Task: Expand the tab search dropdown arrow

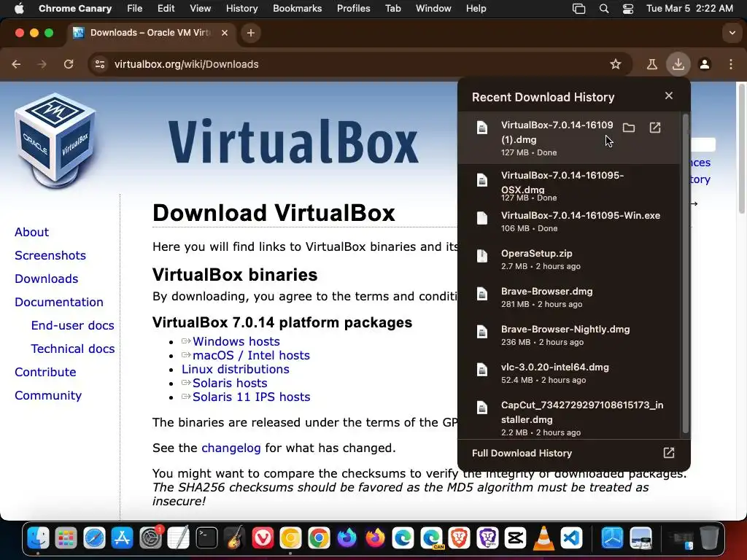Action: 732,33
